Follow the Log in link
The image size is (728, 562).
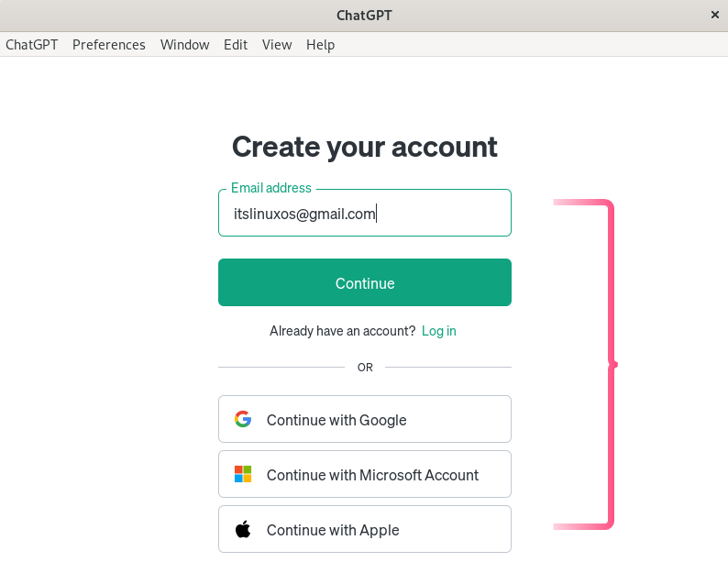(439, 331)
